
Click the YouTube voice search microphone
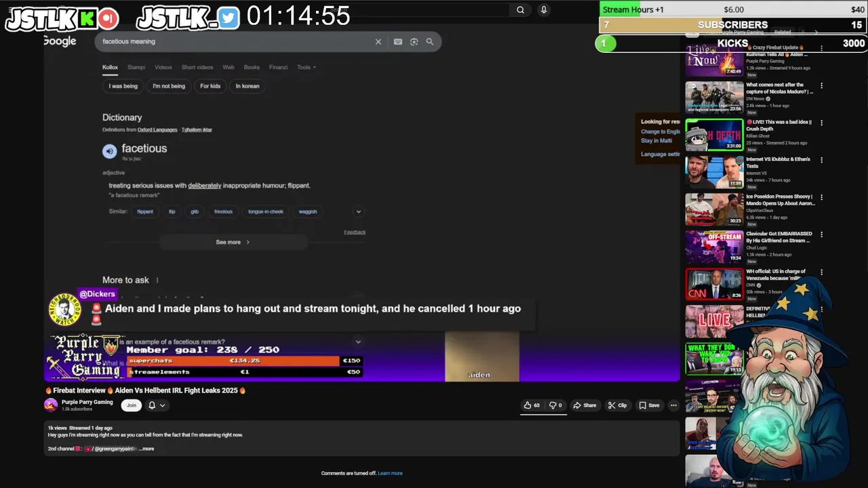(x=543, y=9)
